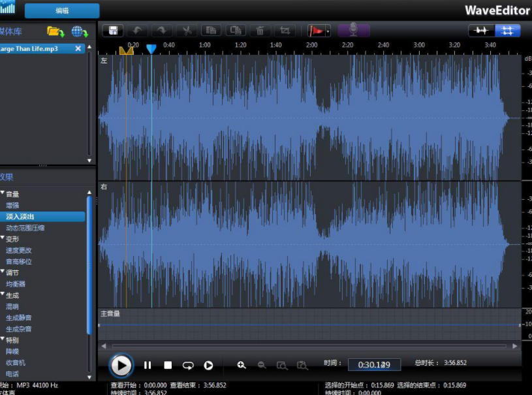Click the Redo arrow icon
The width and height of the screenshot is (532, 395).
pyautogui.click(x=162, y=31)
